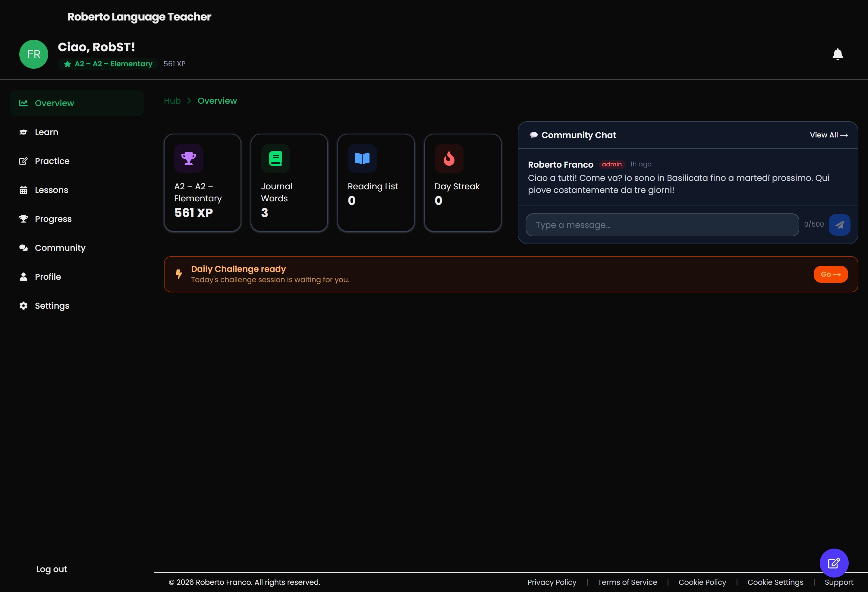Image resolution: width=868 pixels, height=592 pixels.
Task: Open the Profile page from sidebar
Action: click(x=48, y=277)
